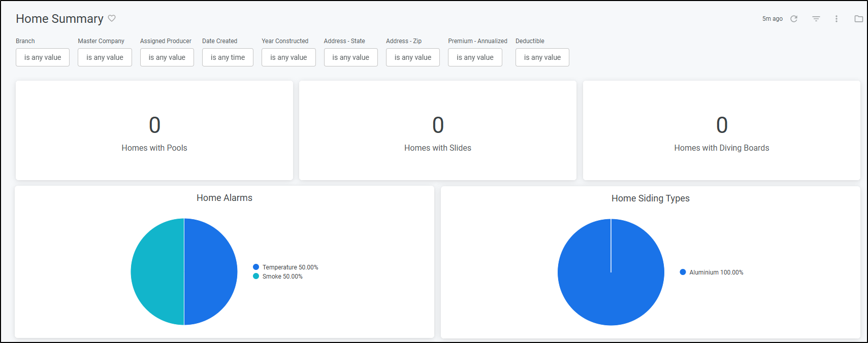868x343 pixels.
Task: Open the Assigned Producer filter value
Action: coord(167,57)
